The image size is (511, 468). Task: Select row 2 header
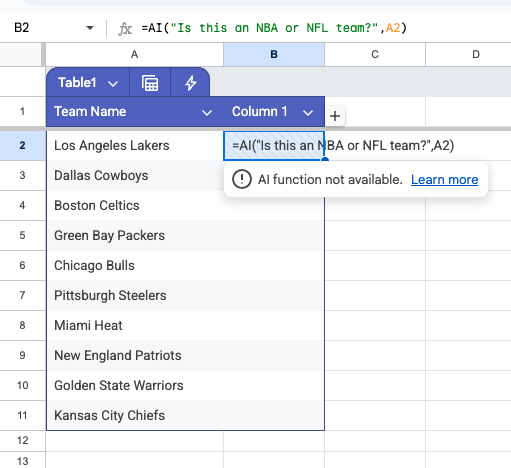tap(22, 145)
